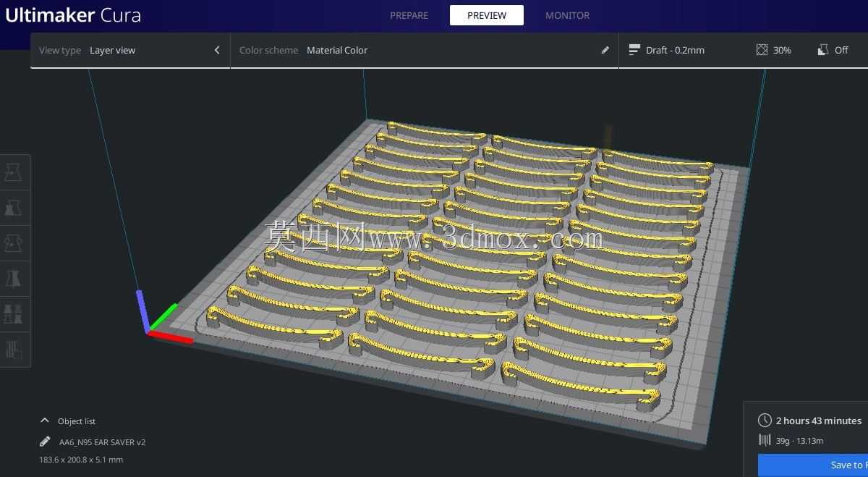Select the Rotate tool in left toolbar
The width and height of the screenshot is (868, 477).
(x=13, y=243)
